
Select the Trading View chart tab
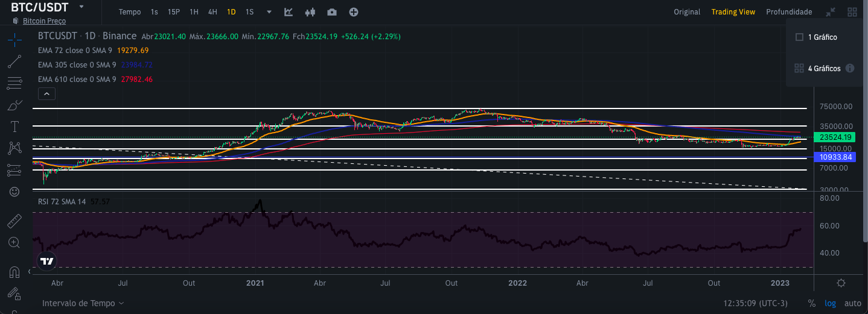point(733,12)
